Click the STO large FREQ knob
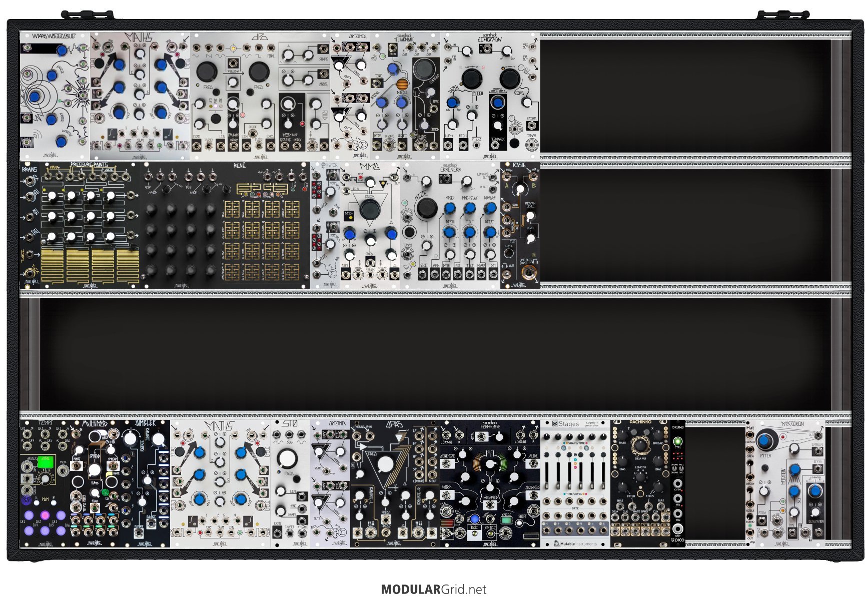Image resolution: width=868 pixels, height=600 pixels. point(288,458)
